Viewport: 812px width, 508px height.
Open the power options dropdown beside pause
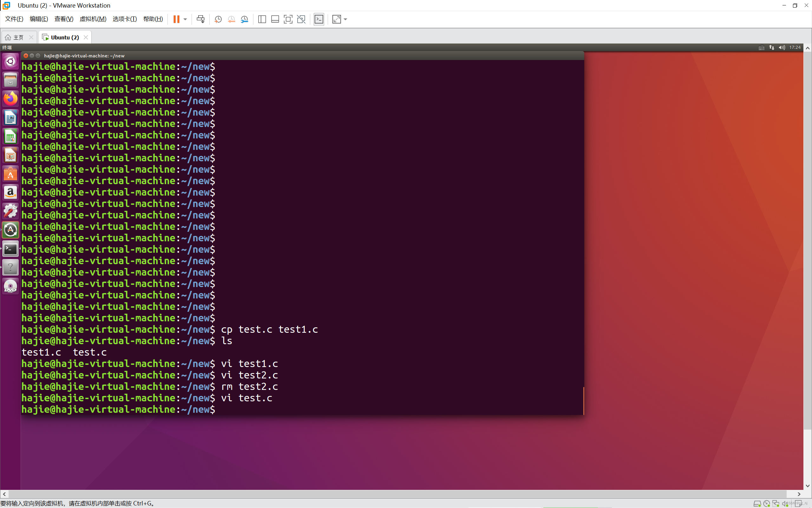(185, 19)
